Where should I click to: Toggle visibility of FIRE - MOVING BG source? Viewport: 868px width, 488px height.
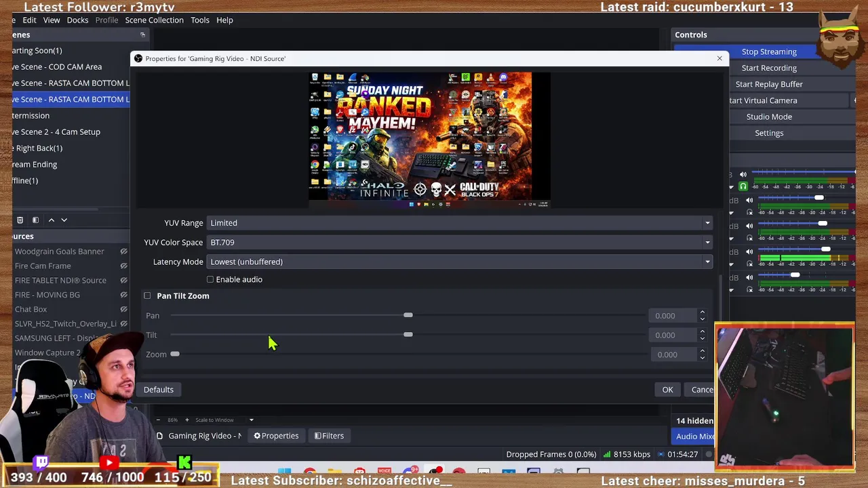point(123,295)
